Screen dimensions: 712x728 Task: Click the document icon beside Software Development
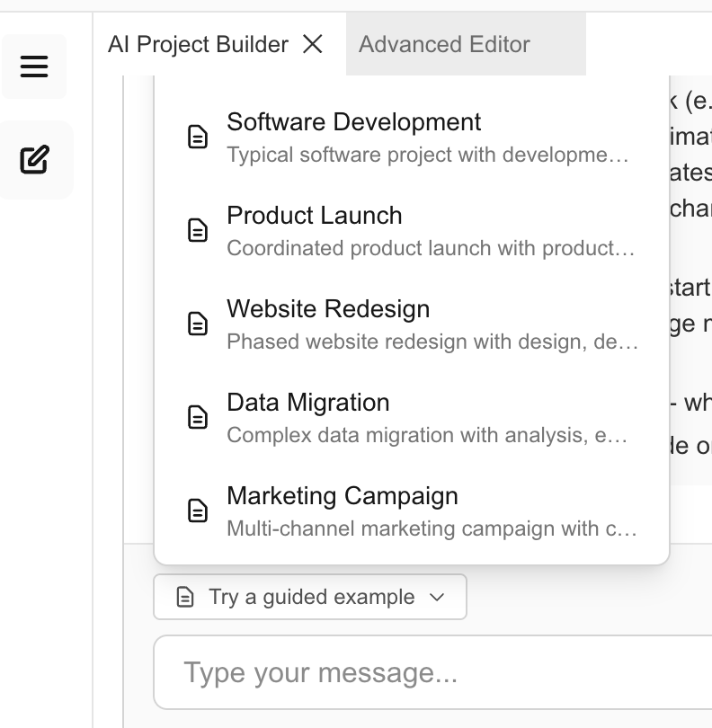198,137
